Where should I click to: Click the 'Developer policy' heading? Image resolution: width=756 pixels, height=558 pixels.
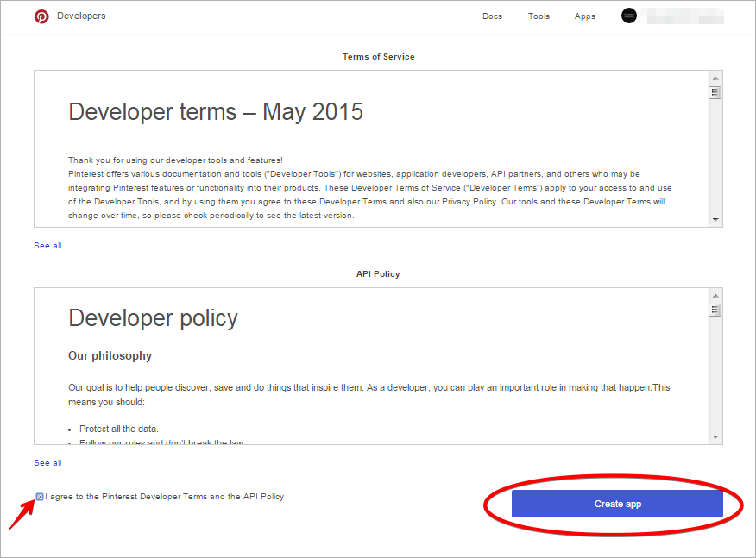(153, 318)
